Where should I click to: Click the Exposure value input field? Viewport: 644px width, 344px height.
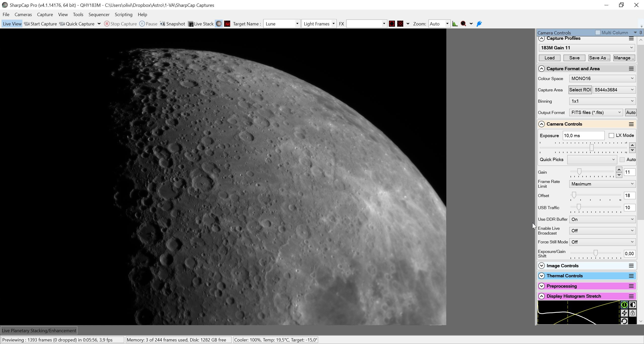tap(583, 136)
